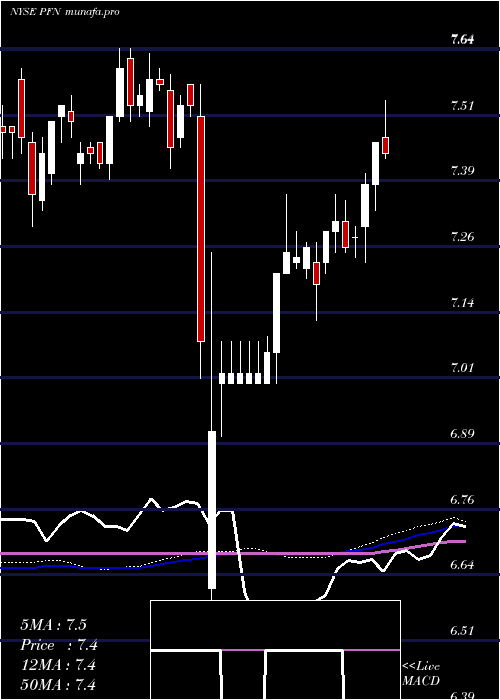
Task: Click the 6.51 price axis label
Action: click(462, 631)
